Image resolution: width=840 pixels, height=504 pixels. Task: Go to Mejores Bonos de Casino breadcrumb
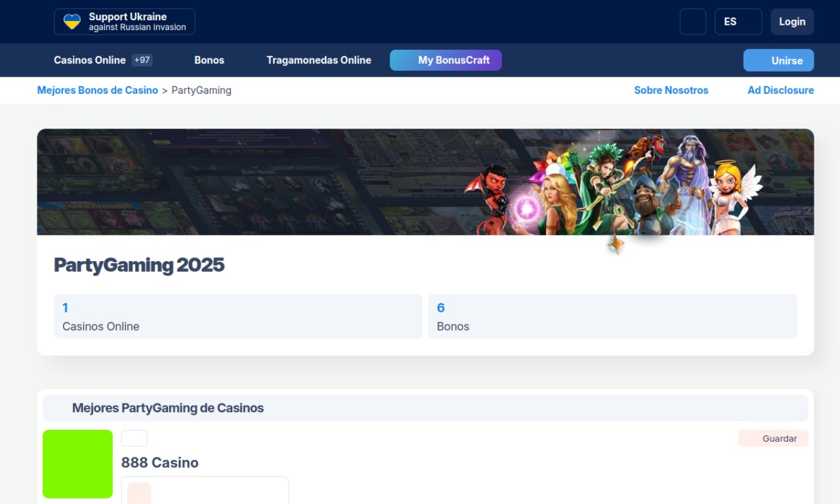click(x=98, y=90)
